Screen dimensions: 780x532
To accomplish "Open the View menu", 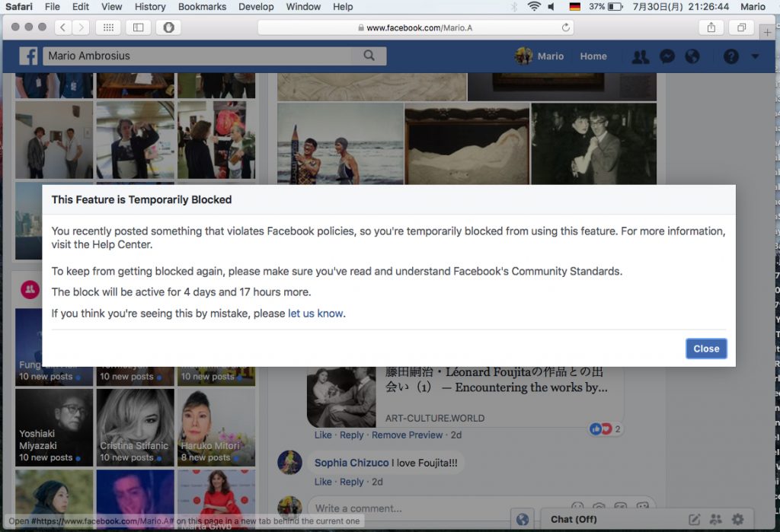I will point(111,6).
